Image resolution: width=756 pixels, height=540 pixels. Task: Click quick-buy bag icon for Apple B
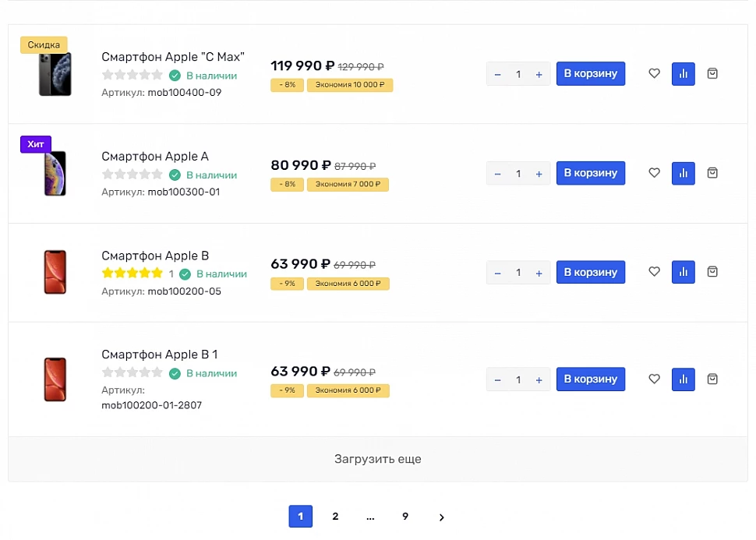pos(712,272)
